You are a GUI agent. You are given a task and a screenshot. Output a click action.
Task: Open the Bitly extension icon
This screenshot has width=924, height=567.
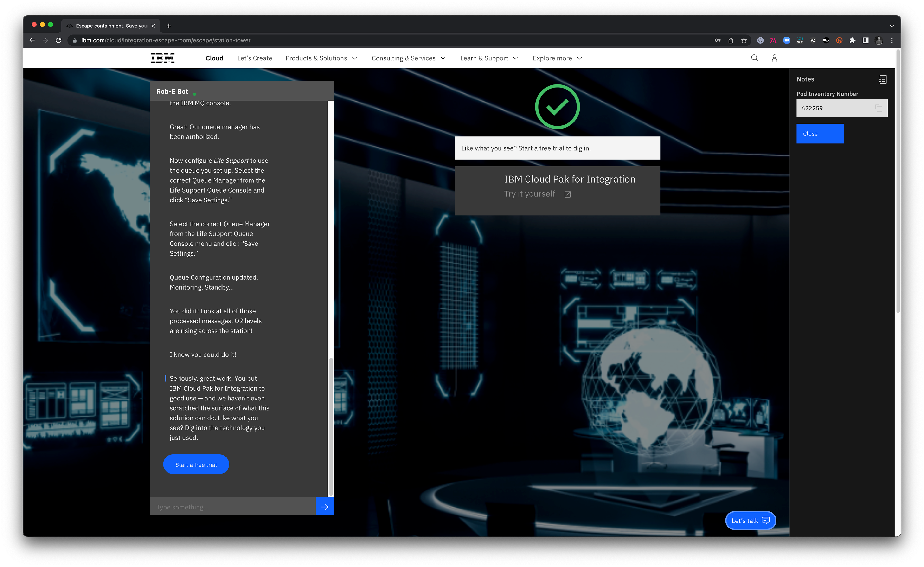tap(839, 40)
